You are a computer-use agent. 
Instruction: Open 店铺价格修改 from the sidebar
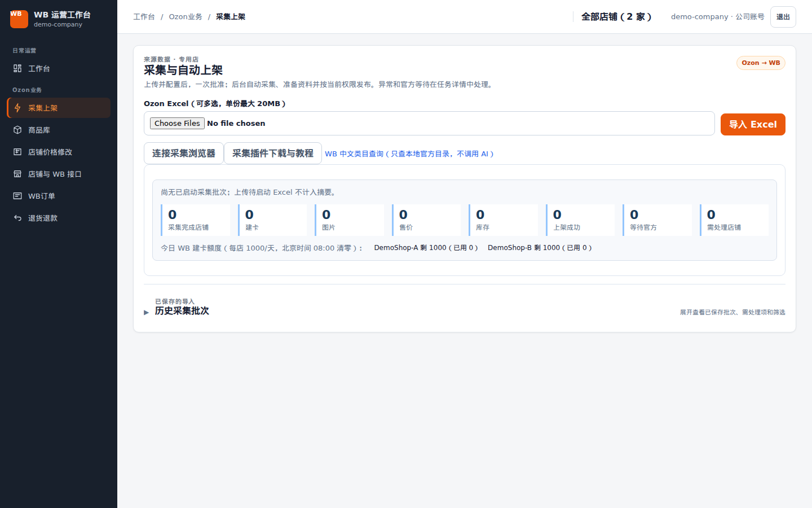tap(59, 152)
